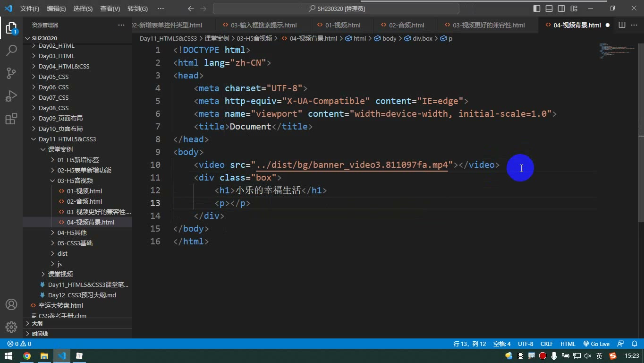The image size is (644, 363).
Task: Click the editor's vertical scrollbar
Action: (x=641, y=132)
